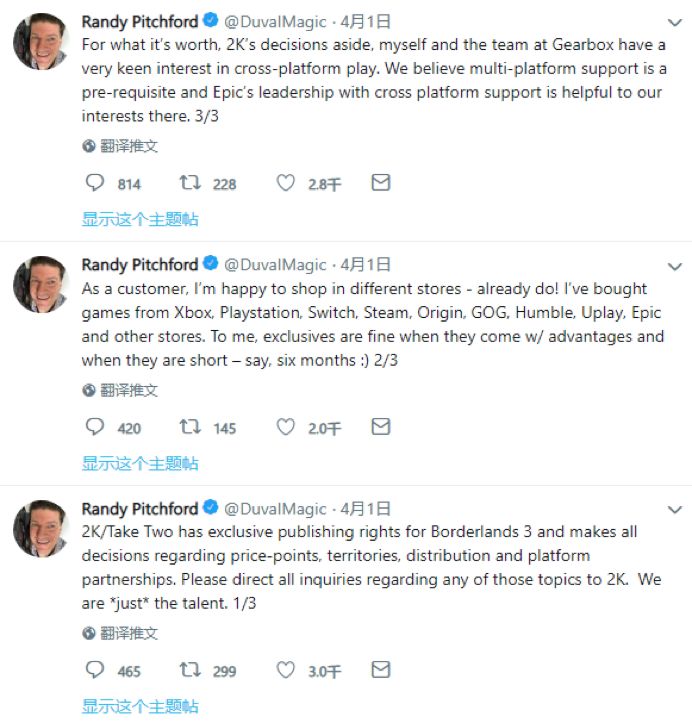Share the 2/3 tweet using envelope icon
Image resolution: width=692 pixels, height=723 pixels.
[x=381, y=427]
